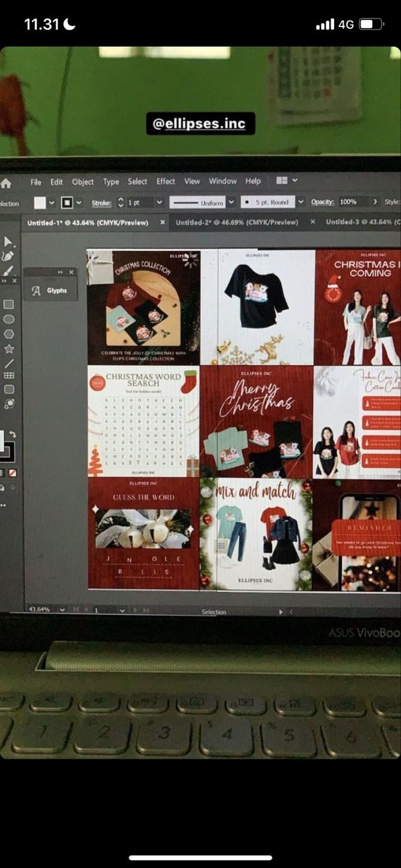Screen dimensions: 401x868
Task: Select the Guess The Word design
Action: (x=144, y=533)
